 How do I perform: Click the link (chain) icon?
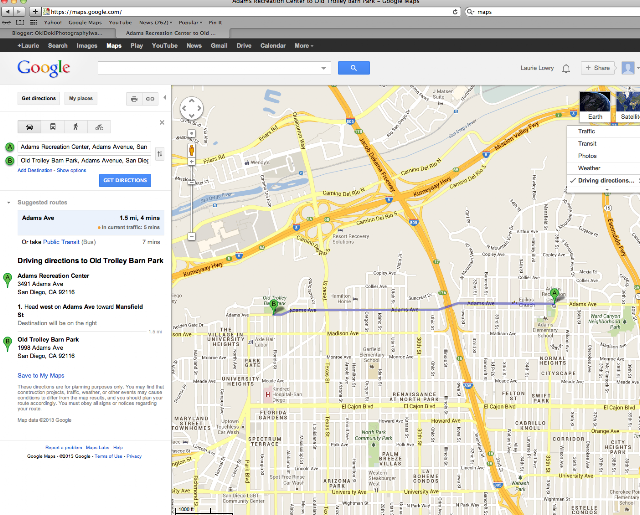[x=150, y=99]
